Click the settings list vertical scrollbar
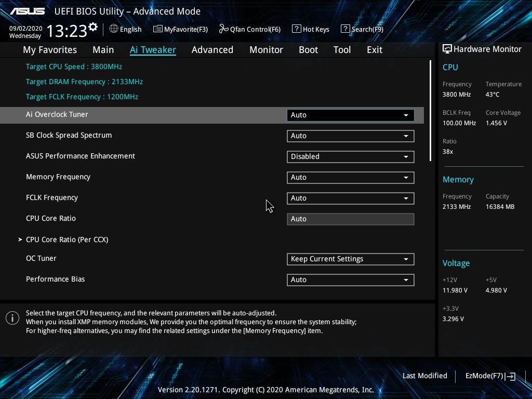This screenshot has width=532, height=399. [431, 111]
